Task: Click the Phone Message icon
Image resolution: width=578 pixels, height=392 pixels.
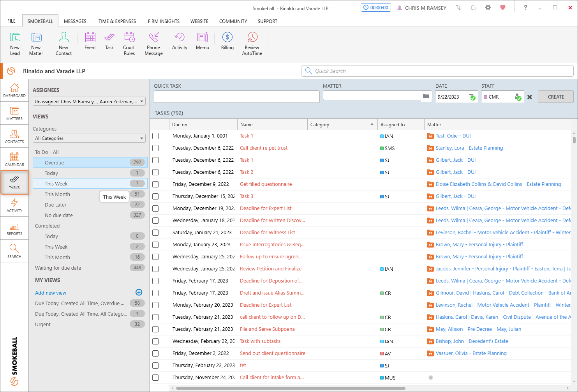Action: (x=153, y=44)
